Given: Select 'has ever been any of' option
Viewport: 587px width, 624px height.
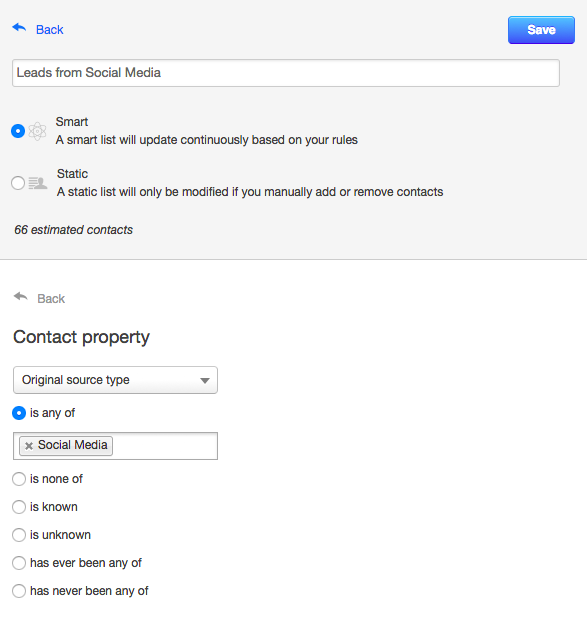Looking at the screenshot, I should point(19,563).
